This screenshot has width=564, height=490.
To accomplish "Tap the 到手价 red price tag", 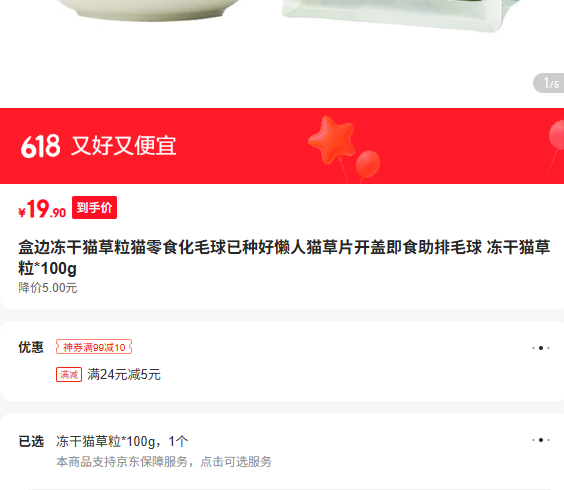I will tap(94, 208).
